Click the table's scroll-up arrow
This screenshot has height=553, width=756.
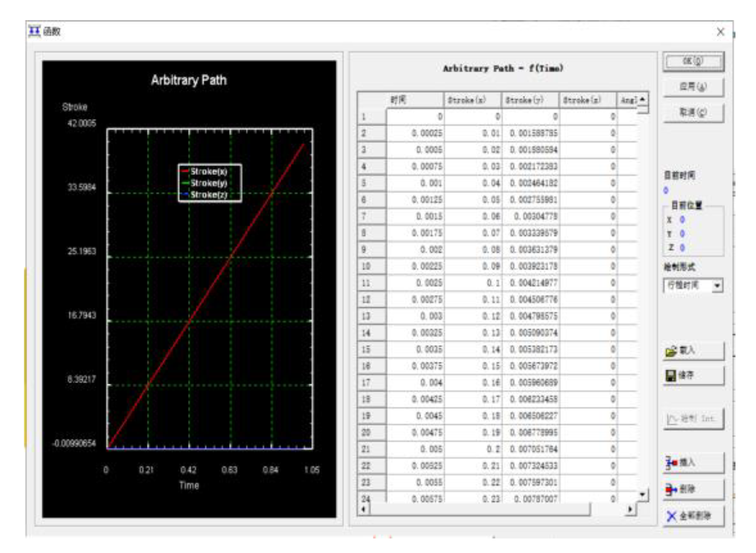point(642,100)
